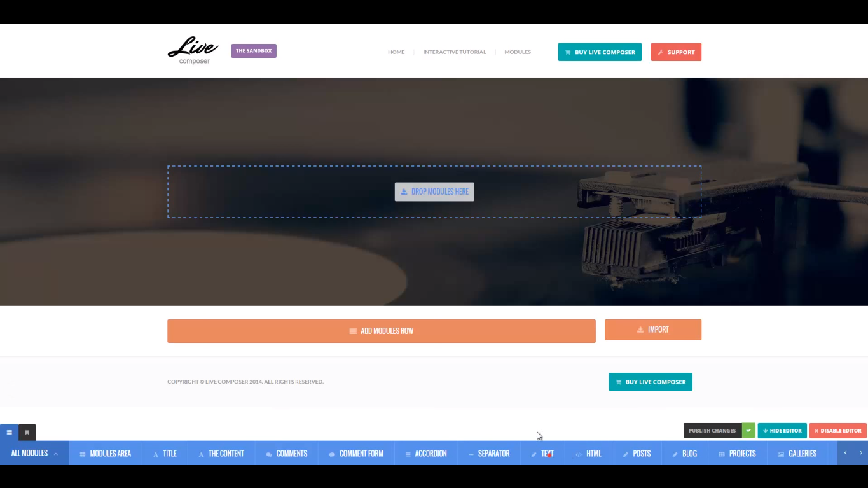Image resolution: width=868 pixels, height=488 pixels.
Task: Click The Sandbox badge
Action: point(254,51)
